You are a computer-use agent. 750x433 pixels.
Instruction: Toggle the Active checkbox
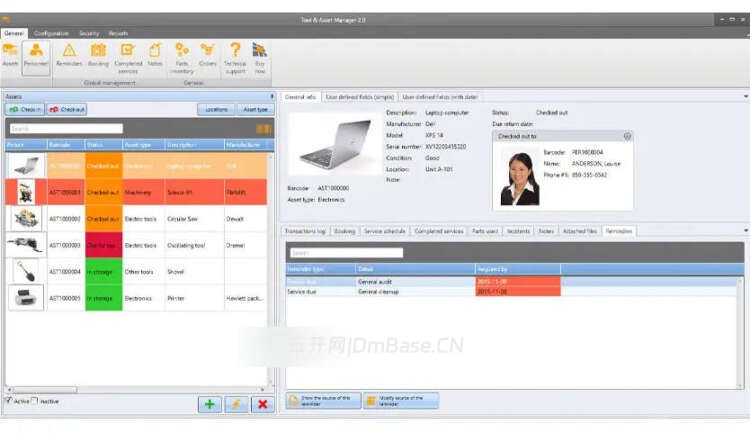pyautogui.click(x=9, y=401)
